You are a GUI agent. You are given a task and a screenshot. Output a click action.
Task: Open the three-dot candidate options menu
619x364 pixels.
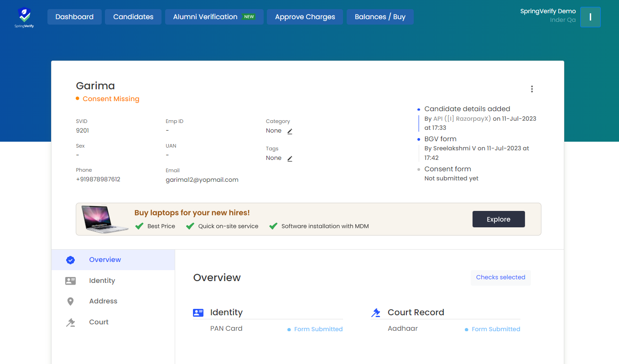click(x=532, y=89)
